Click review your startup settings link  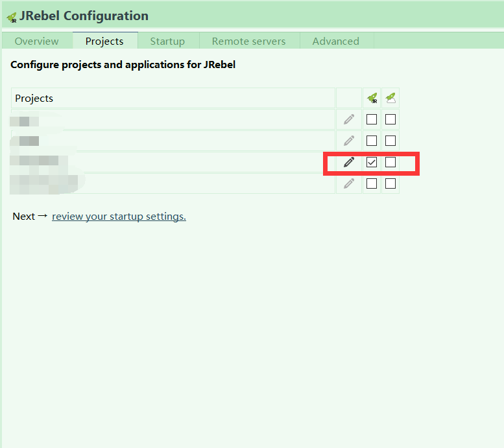(x=119, y=217)
